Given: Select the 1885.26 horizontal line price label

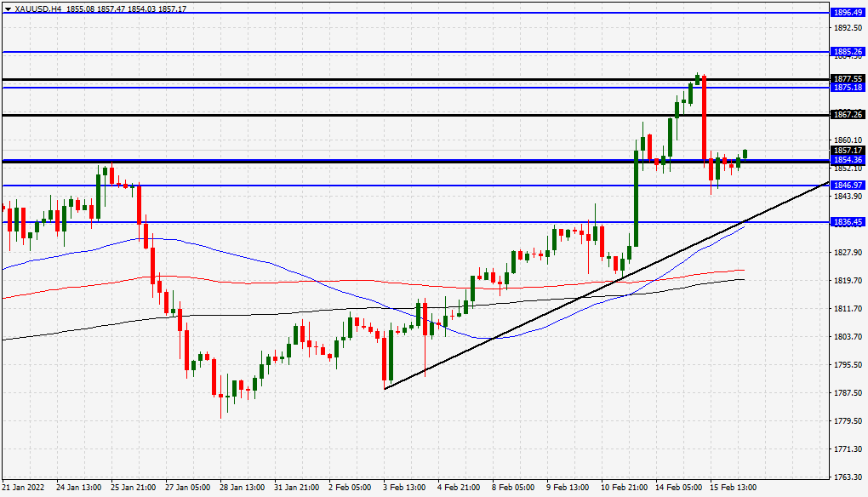Looking at the screenshot, I should [848, 52].
